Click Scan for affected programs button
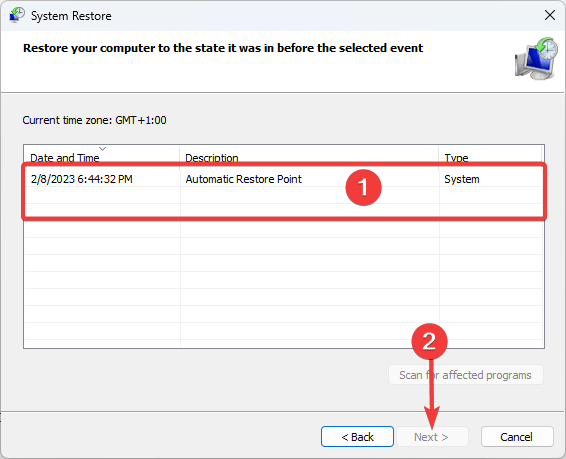Viewport: 566px width, 459px height. (x=466, y=375)
